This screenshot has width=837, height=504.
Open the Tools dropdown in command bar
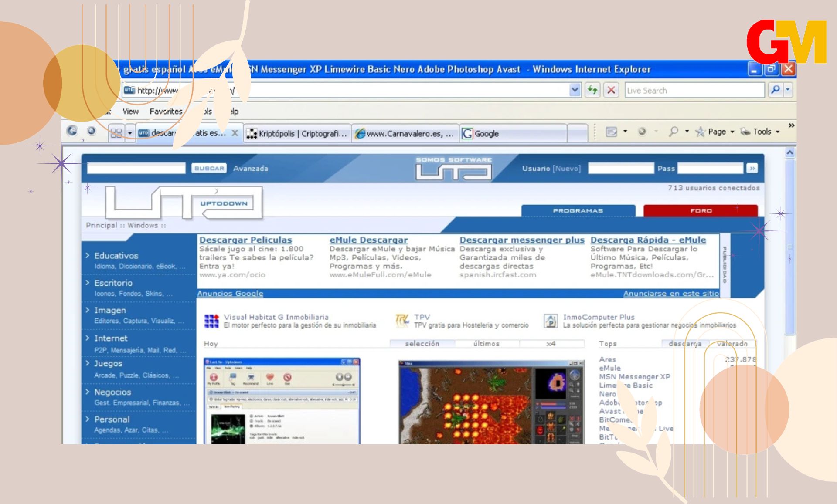[x=761, y=132]
